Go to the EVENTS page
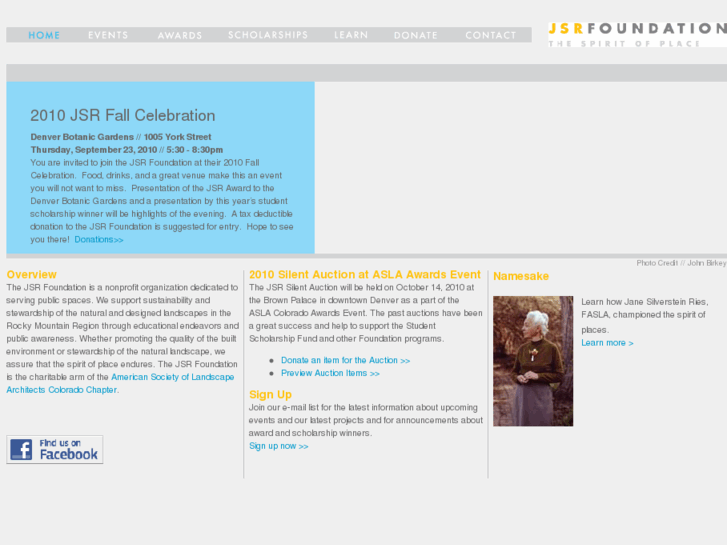 coord(108,35)
